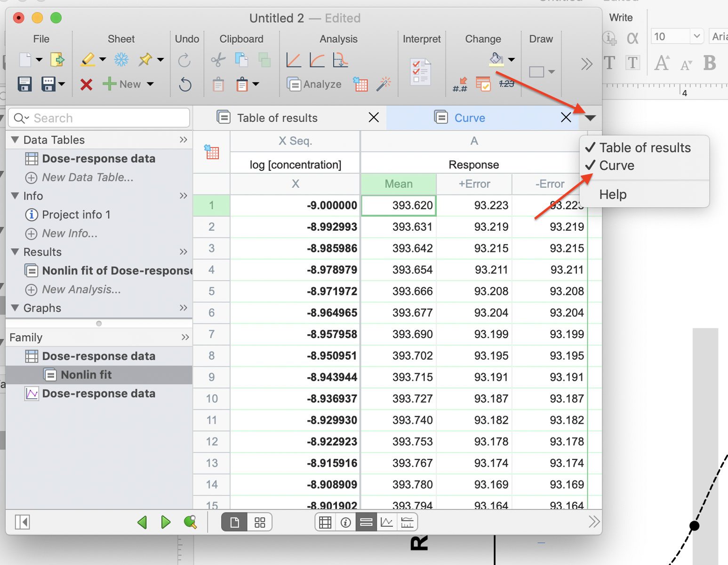Switch to graph view at bottom bar

[x=386, y=522]
